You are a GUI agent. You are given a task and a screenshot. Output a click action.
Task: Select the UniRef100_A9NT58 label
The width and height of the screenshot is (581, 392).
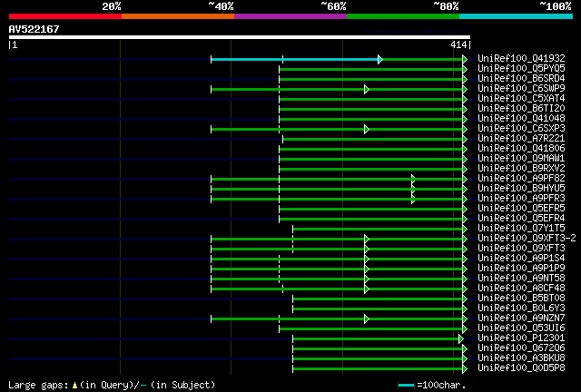click(521, 279)
